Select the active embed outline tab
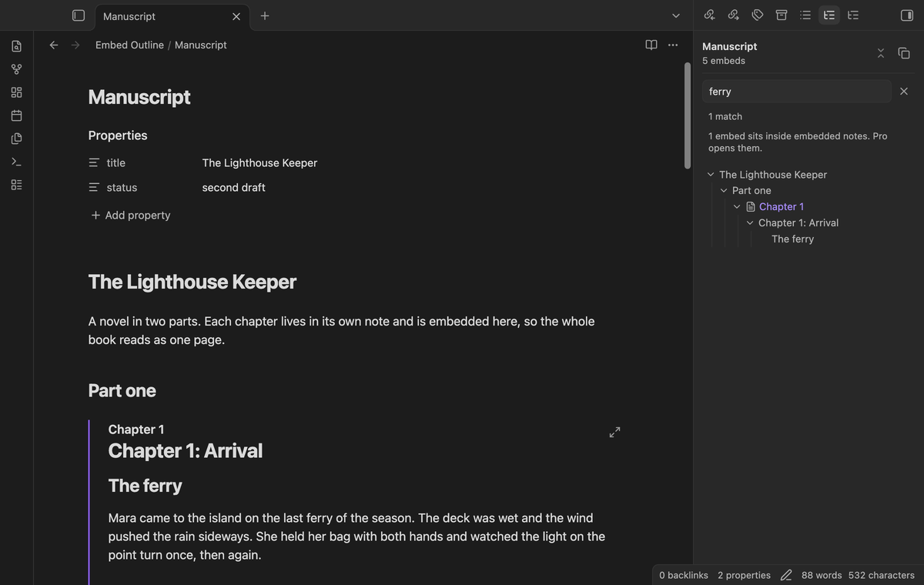The width and height of the screenshot is (924, 585). (x=829, y=15)
